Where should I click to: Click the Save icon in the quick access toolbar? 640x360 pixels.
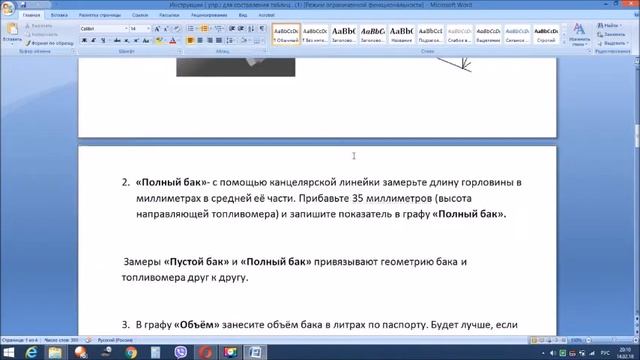click(x=24, y=5)
